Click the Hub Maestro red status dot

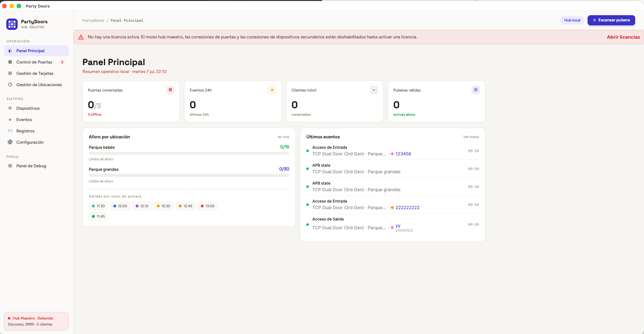coord(9,318)
